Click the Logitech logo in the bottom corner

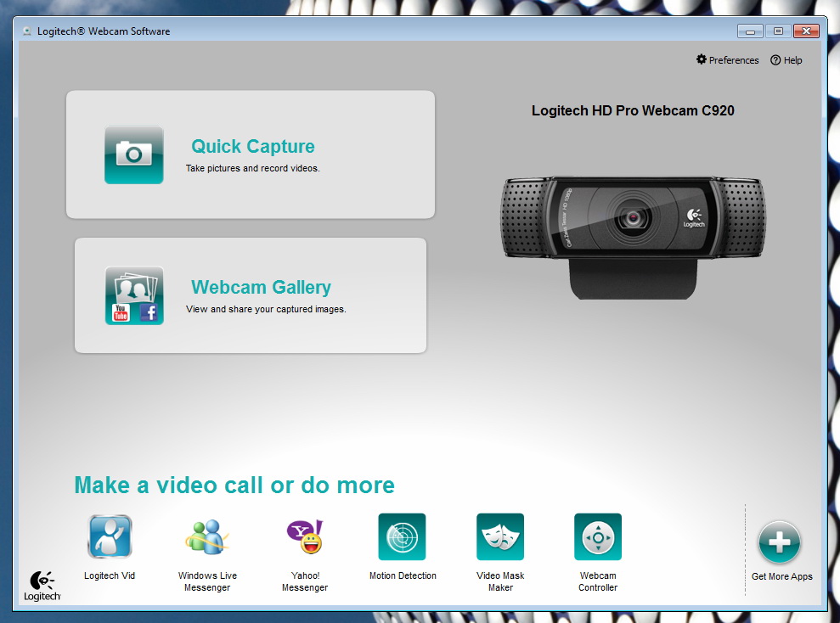[x=42, y=586]
